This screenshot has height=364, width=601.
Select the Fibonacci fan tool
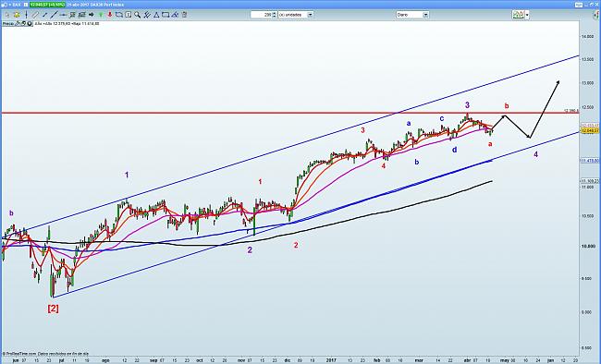tap(81, 15)
